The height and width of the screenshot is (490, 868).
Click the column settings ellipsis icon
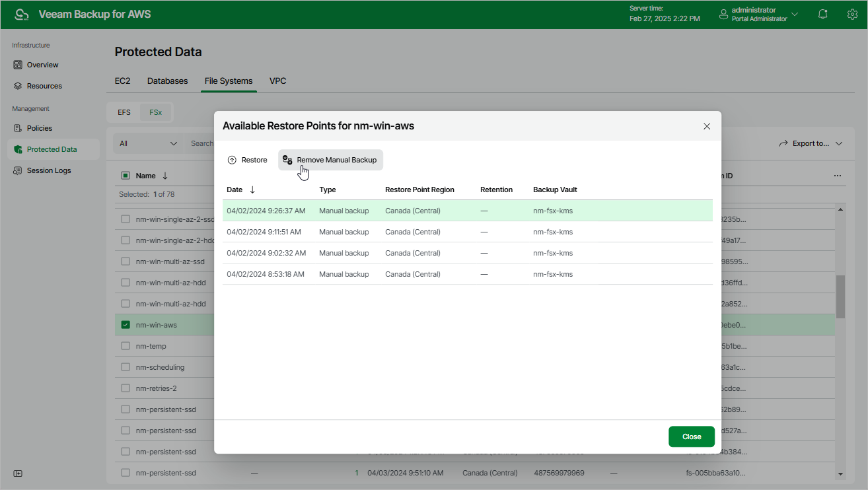(x=838, y=175)
